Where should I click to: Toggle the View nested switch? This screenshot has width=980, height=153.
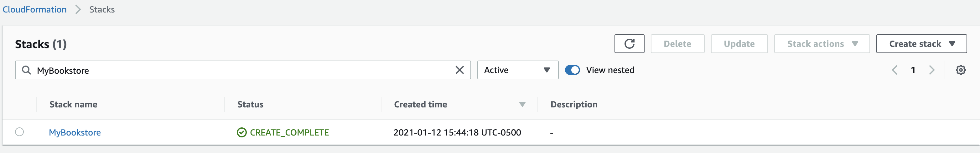point(572,70)
